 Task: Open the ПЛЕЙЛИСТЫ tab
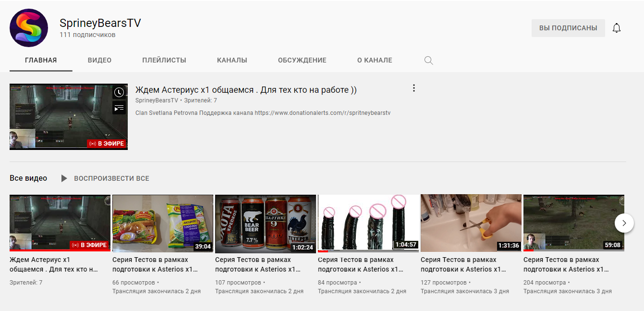coord(164,61)
